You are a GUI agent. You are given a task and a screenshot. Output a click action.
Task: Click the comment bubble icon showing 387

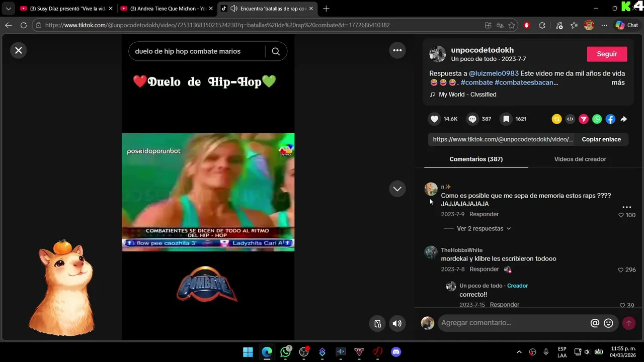472,119
